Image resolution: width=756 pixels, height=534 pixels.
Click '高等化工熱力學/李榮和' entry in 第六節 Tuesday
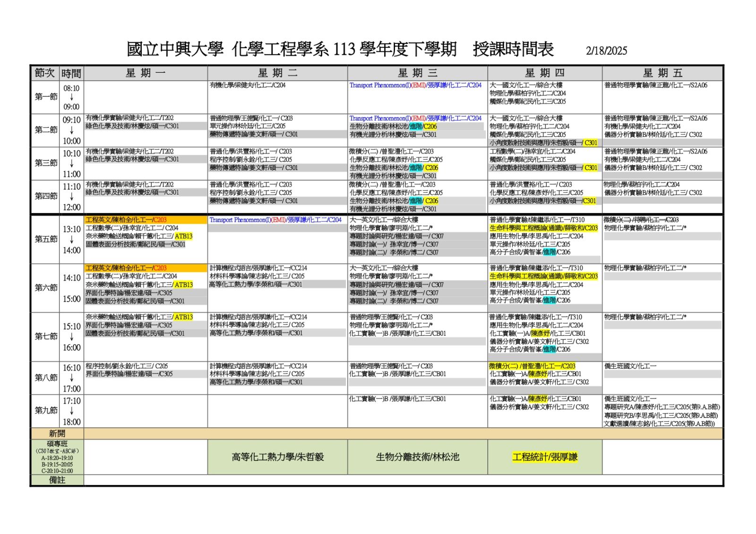tap(256, 285)
